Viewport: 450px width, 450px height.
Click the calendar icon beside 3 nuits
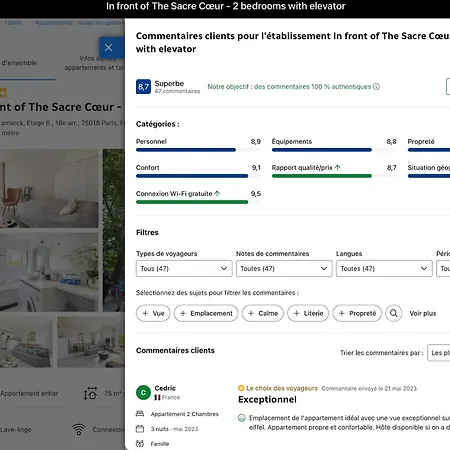[140, 429]
